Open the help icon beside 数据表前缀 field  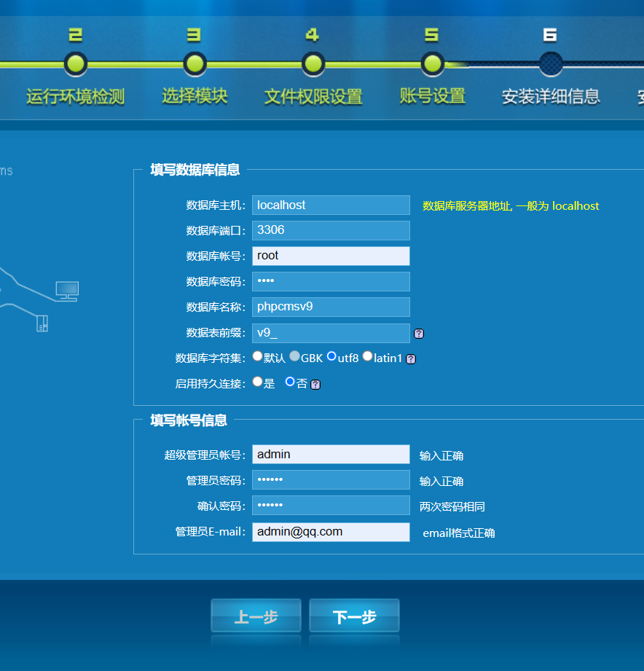pyautogui.click(x=419, y=333)
